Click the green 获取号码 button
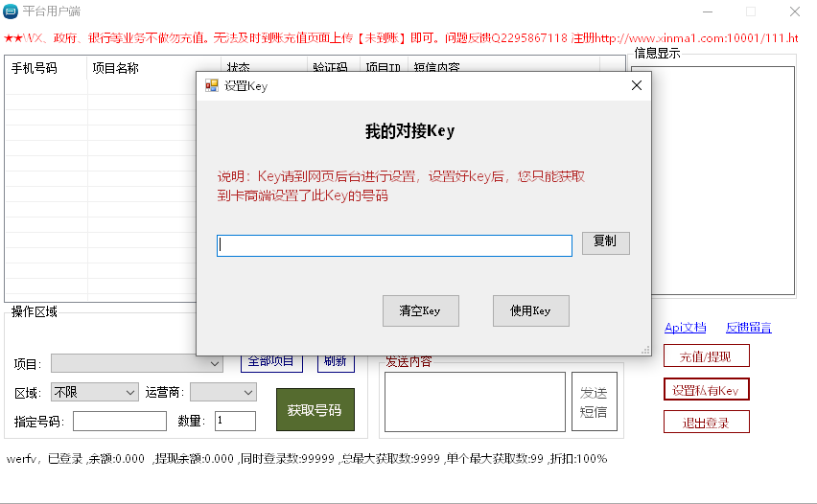 pyautogui.click(x=315, y=410)
